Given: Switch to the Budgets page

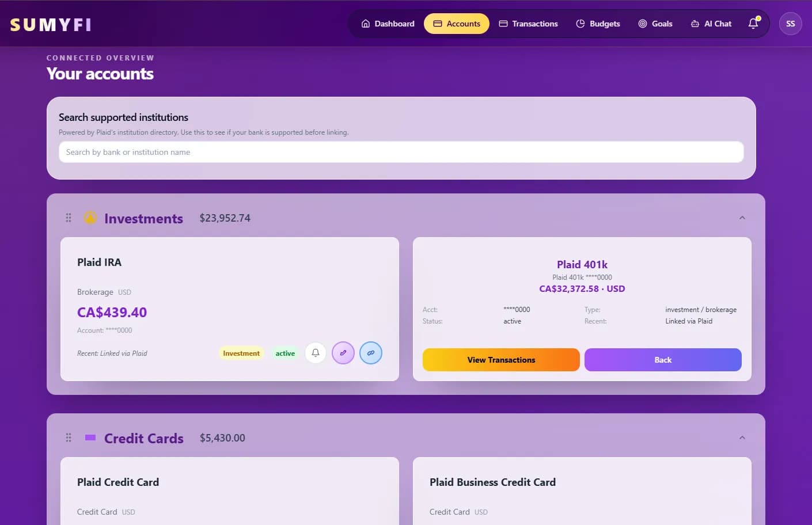Looking at the screenshot, I should (x=598, y=24).
